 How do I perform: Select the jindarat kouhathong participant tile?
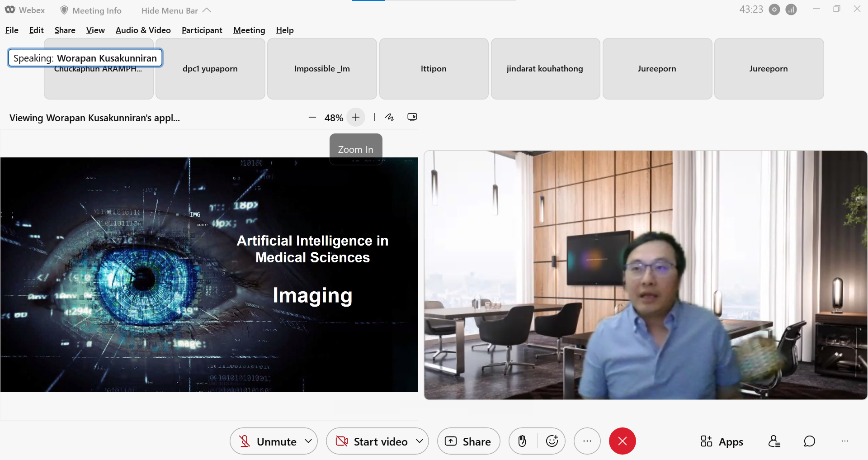(545, 69)
